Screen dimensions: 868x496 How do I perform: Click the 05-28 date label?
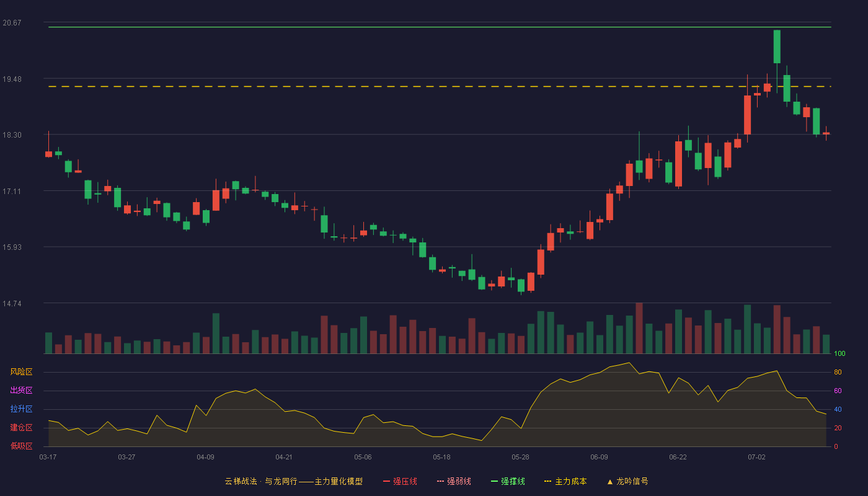[x=520, y=457]
